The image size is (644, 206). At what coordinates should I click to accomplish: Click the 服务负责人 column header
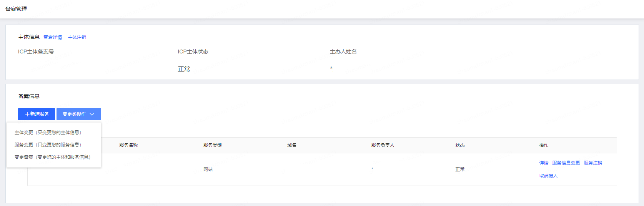(383, 145)
